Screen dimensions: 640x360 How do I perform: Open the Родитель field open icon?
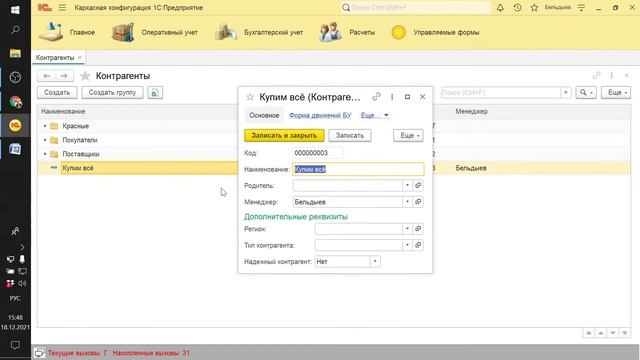click(x=418, y=185)
